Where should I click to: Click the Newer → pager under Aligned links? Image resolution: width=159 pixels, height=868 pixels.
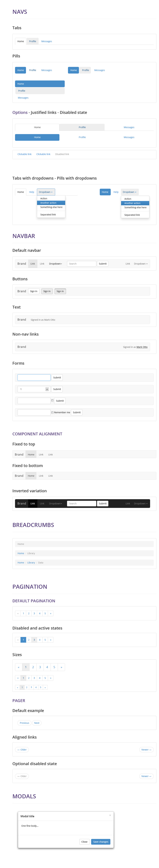click(x=146, y=750)
